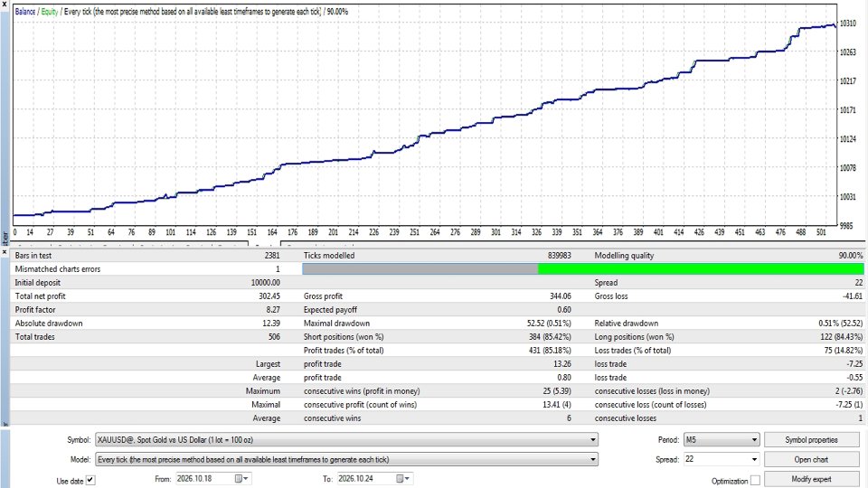This screenshot has height=488, width=868.
Task: Expand the Symbol XAUUSD@ dropdown
Action: pyautogui.click(x=593, y=440)
